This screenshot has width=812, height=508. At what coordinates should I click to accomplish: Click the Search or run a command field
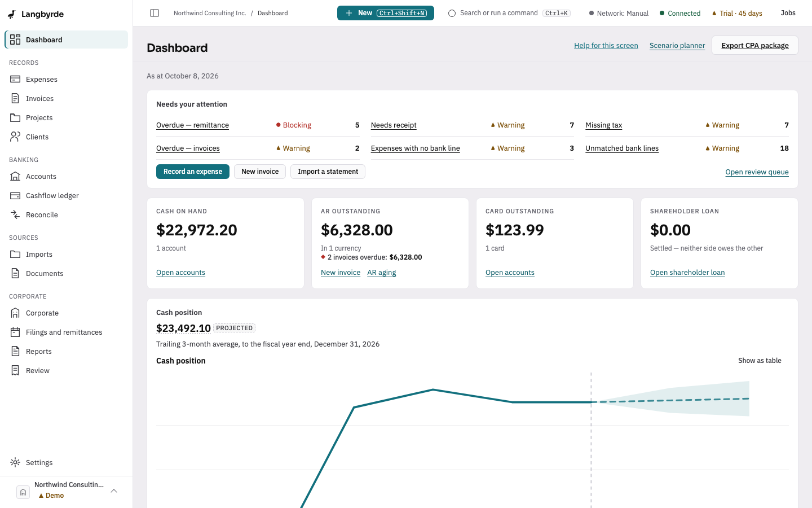click(x=509, y=13)
